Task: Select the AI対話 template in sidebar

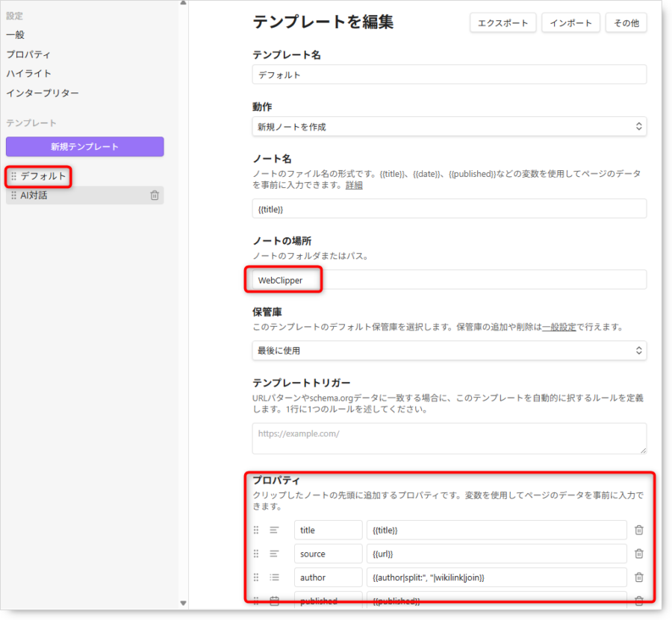Action: coord(34,195)
